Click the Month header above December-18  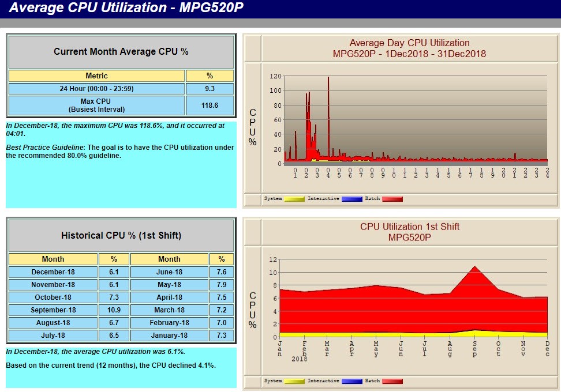coord(53,259)
